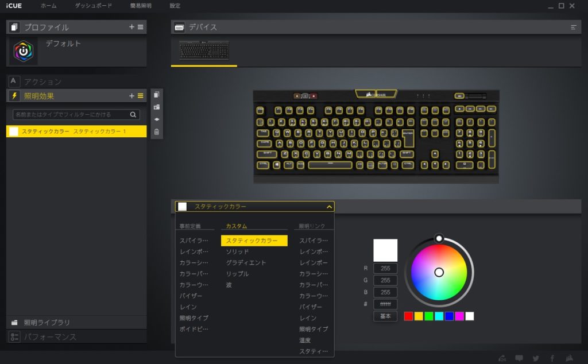Click the performance panel icon
The image size is (588, 364).
coord(14,336)
